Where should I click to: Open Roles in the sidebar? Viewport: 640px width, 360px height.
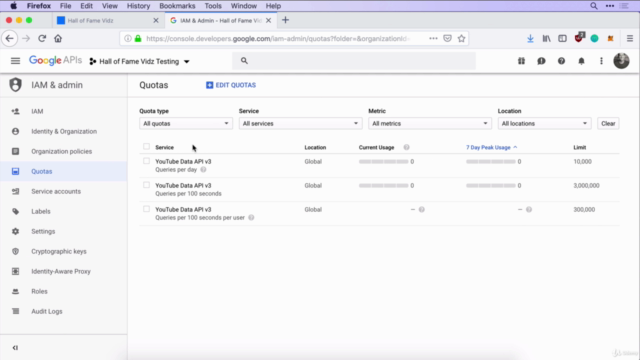(39, 291)
